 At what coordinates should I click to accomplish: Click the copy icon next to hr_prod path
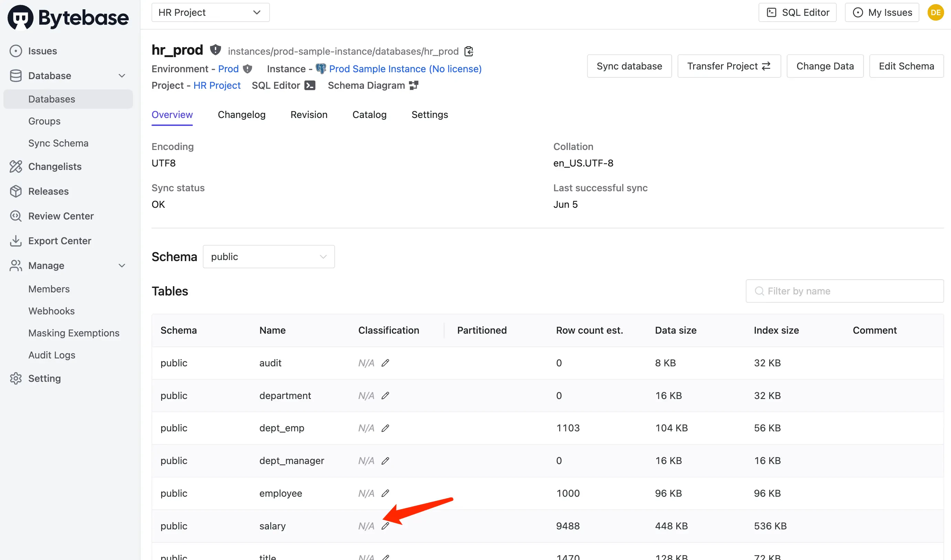coord(468,51)
